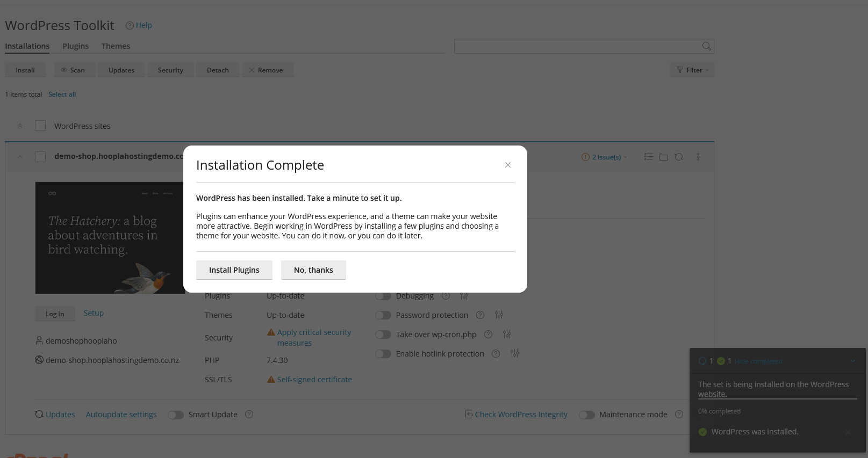Choose No, thanks in the dialog
The width and height of the screenshot is (868, 458).
(313, 270)
